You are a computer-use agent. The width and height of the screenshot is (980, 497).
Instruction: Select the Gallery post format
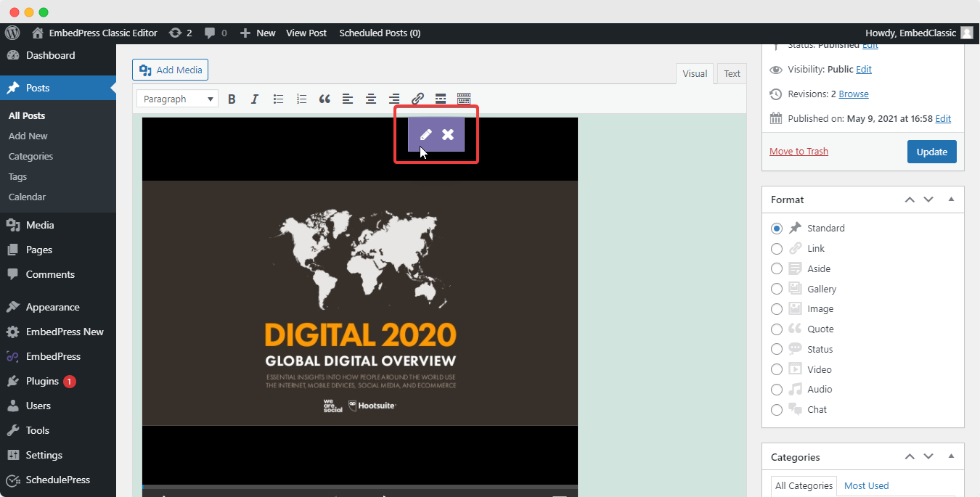pyautogui.click(x=777, y=289)
